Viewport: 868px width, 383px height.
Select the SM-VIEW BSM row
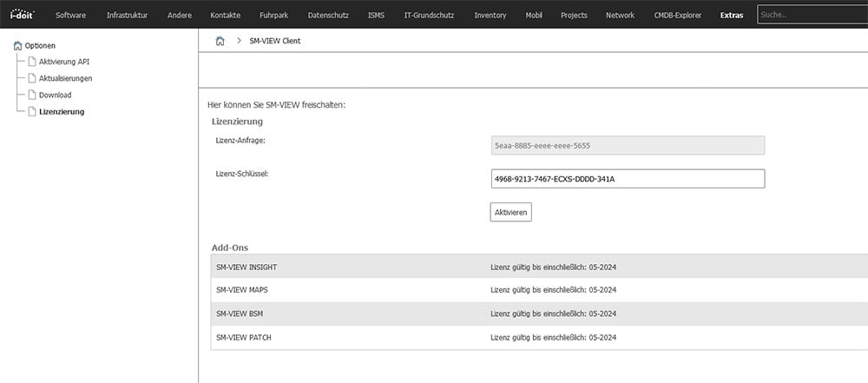(539, 314)
